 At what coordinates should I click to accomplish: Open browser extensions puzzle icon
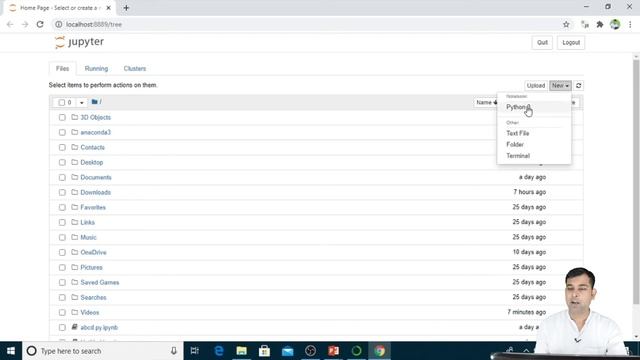coord(600,24)
